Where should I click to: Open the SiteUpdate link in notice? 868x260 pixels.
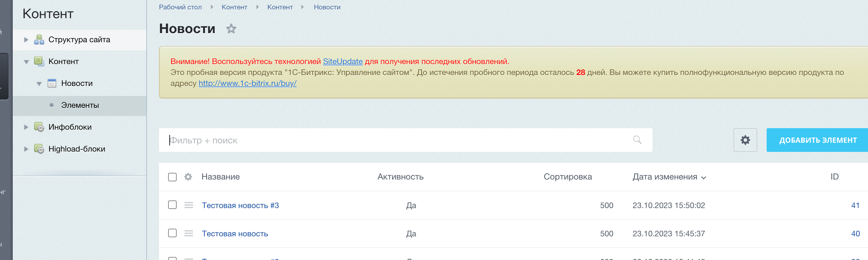343,61
